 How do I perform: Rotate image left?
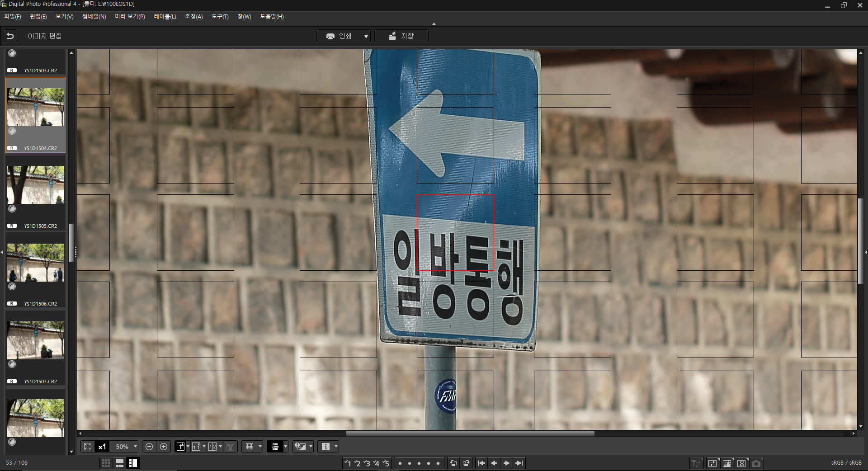(x=453, y=463)
